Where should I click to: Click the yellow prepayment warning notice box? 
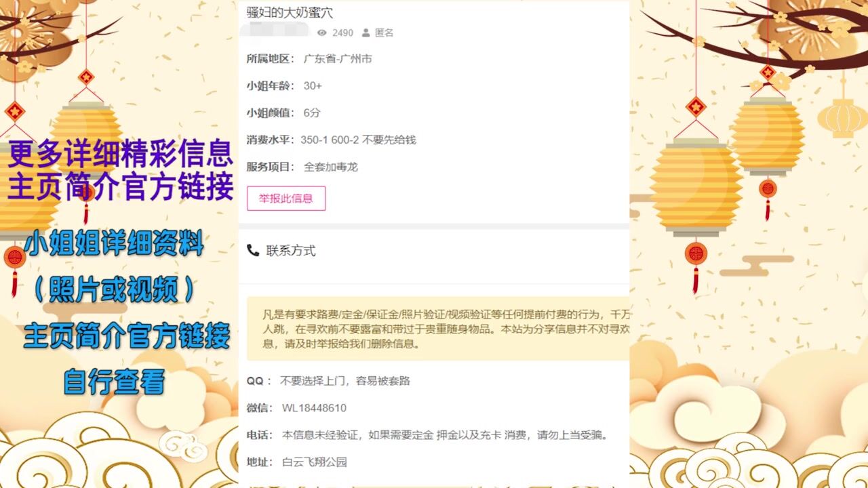[x=438, y=329]
